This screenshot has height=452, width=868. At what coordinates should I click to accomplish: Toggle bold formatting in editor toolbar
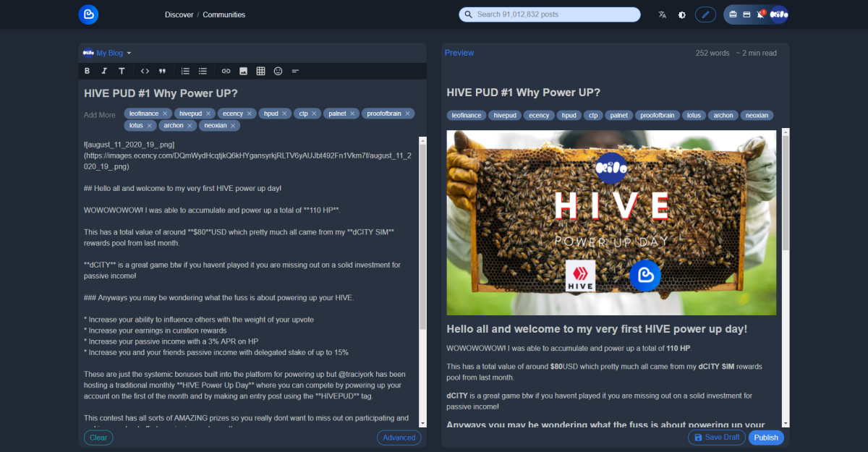click(87, 71)
